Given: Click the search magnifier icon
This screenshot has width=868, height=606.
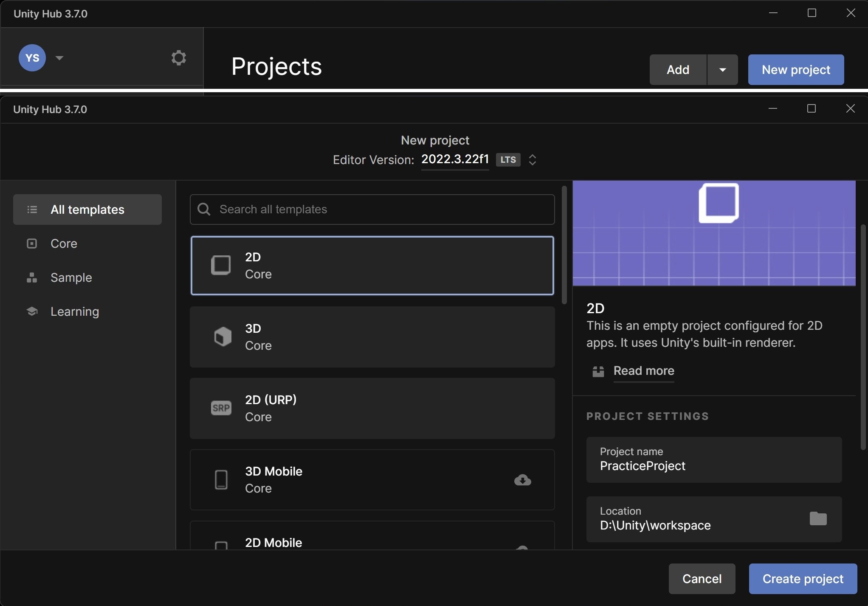Looking at the screenshot, I should coord(204,209).
